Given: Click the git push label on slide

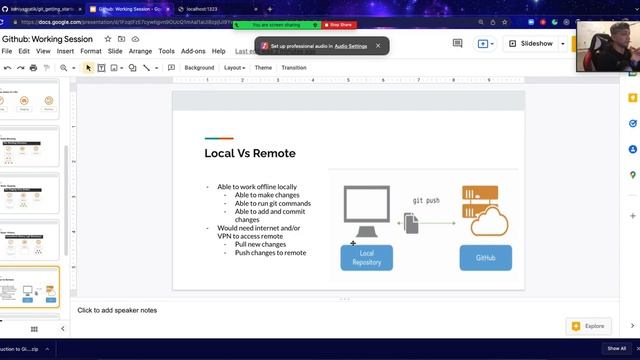Looking at the screenshot, I should 426,200.
